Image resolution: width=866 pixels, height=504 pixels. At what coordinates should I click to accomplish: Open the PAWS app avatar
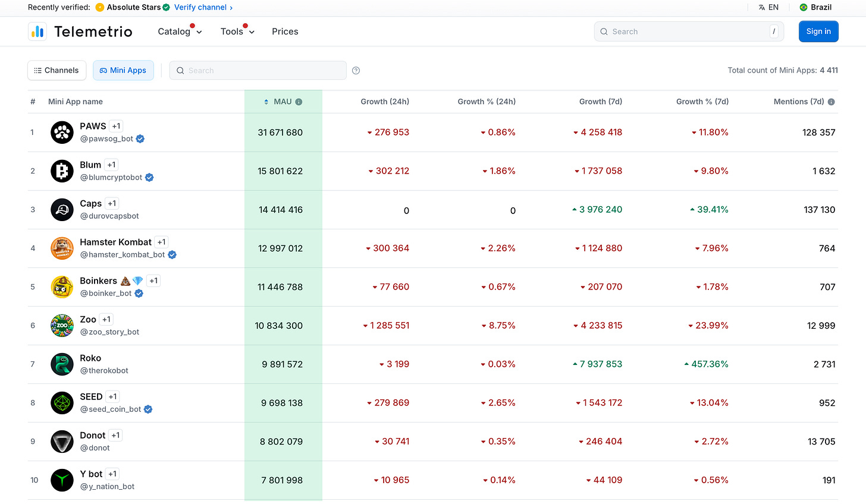62,133
